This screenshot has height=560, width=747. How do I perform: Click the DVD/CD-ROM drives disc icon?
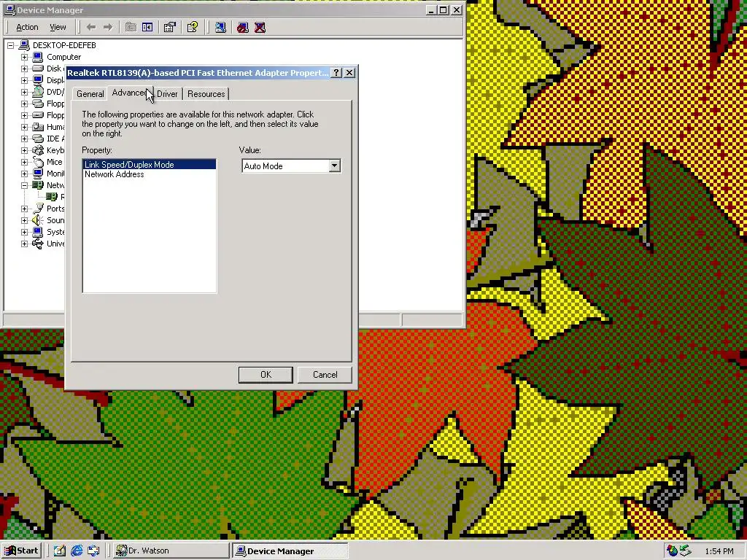(38, 92)
